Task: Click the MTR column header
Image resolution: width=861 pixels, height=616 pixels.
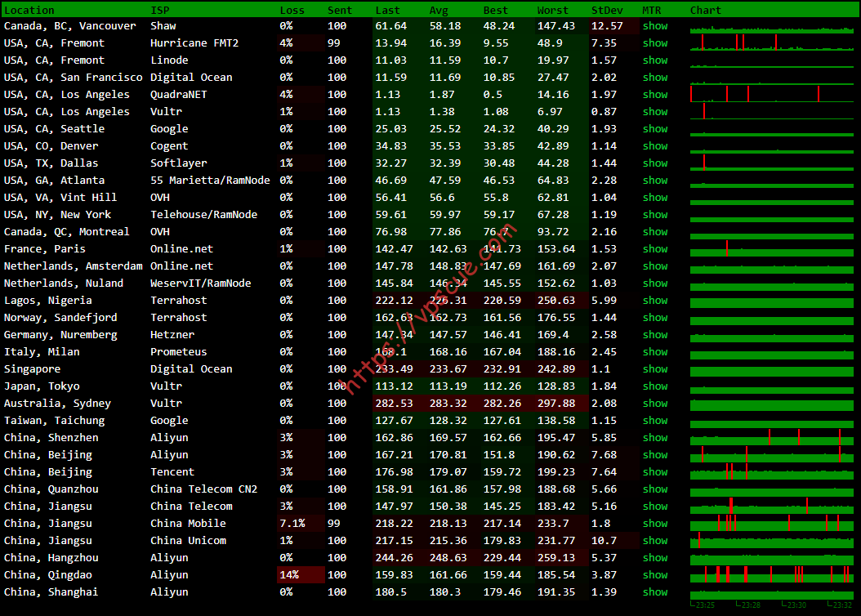Action: pos(652,10)
